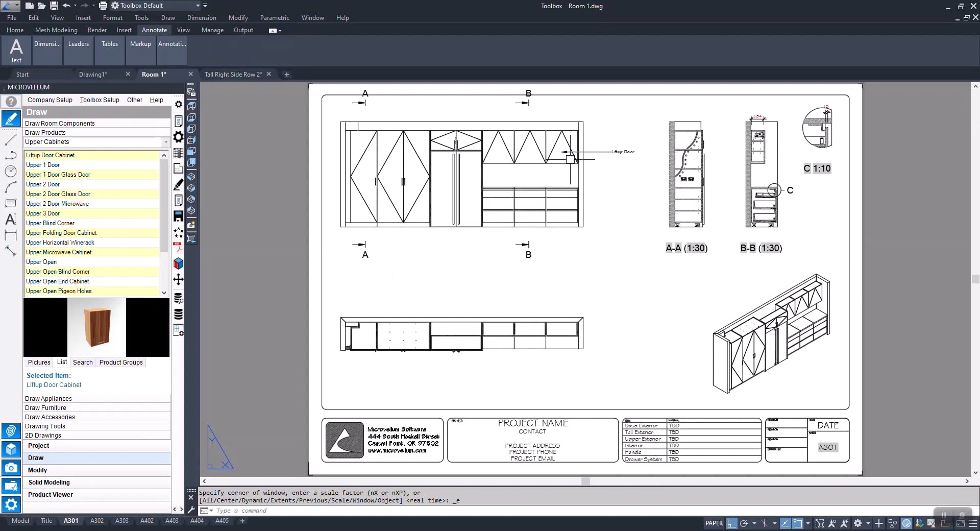980x531 pixels.
Task: Open the undo history dropdown arrow
Action: 75,6
